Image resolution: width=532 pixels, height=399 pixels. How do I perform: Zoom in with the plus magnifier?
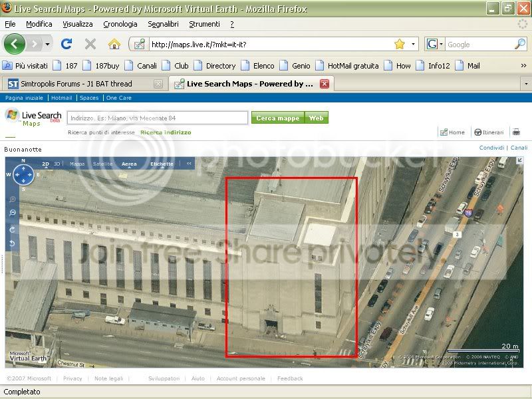tap(12, 199)
